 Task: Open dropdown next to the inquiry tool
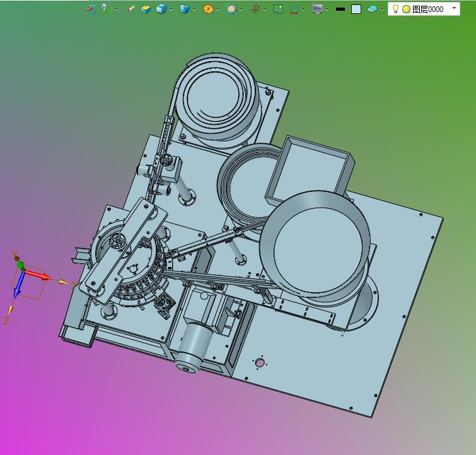click(116, 9)
